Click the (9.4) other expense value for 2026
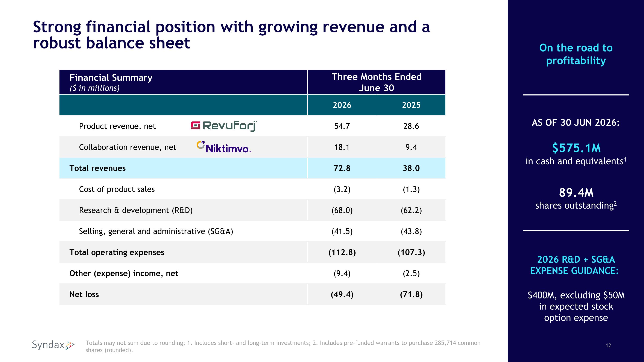The width and height of the screenshot is (644, 362). [x=342, y=273]
